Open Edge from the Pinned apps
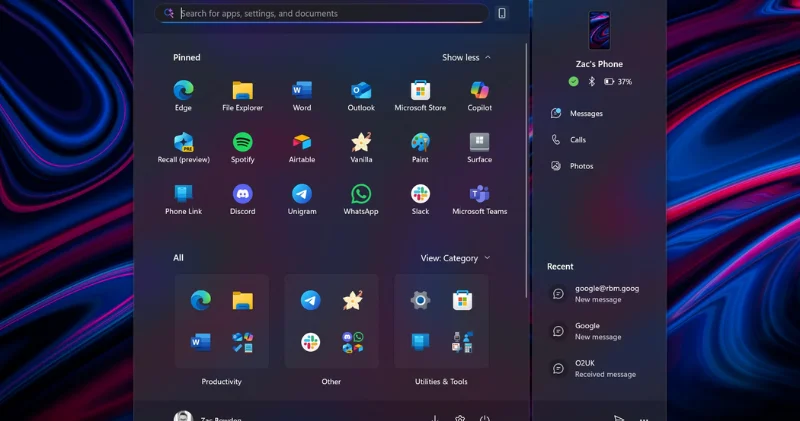Image resolution: width=800 pixels, height=421 pixels. click(x=183, y=96)
